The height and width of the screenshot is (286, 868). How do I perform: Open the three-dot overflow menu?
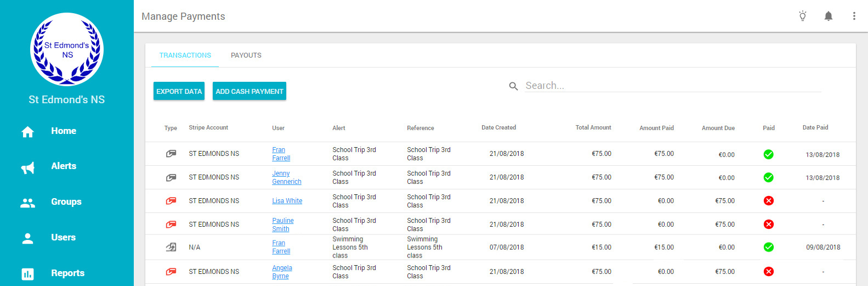854,16
